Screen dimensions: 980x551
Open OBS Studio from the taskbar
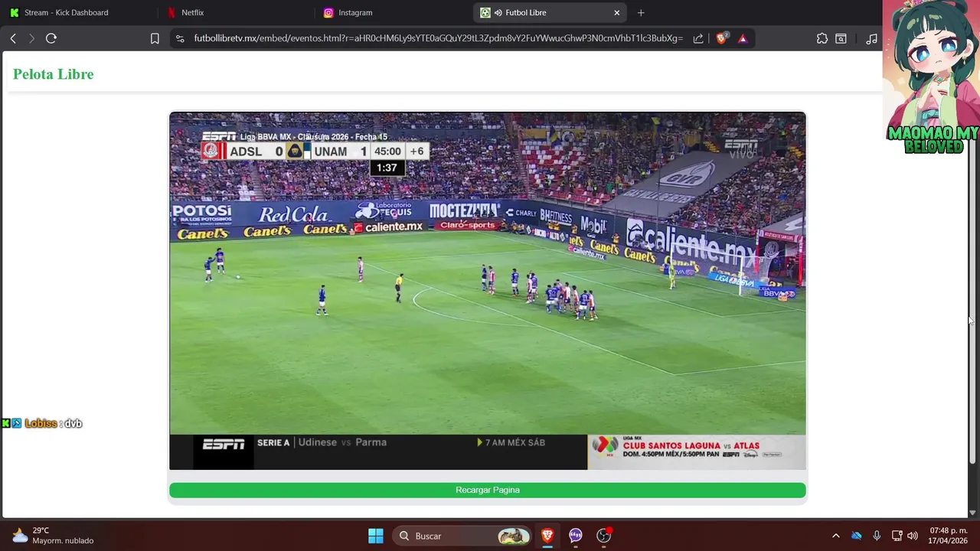[604, 536]
